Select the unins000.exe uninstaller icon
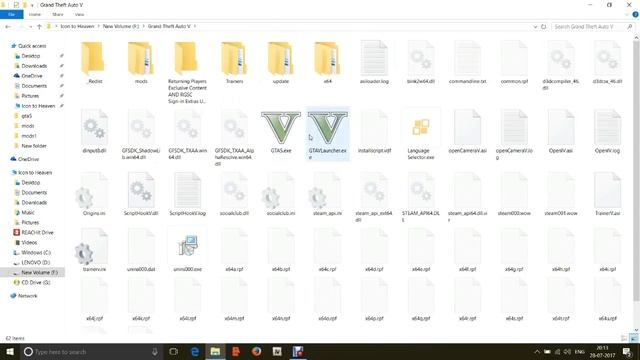The height and width of the screenshot is (360, 640). coord(188,246)
